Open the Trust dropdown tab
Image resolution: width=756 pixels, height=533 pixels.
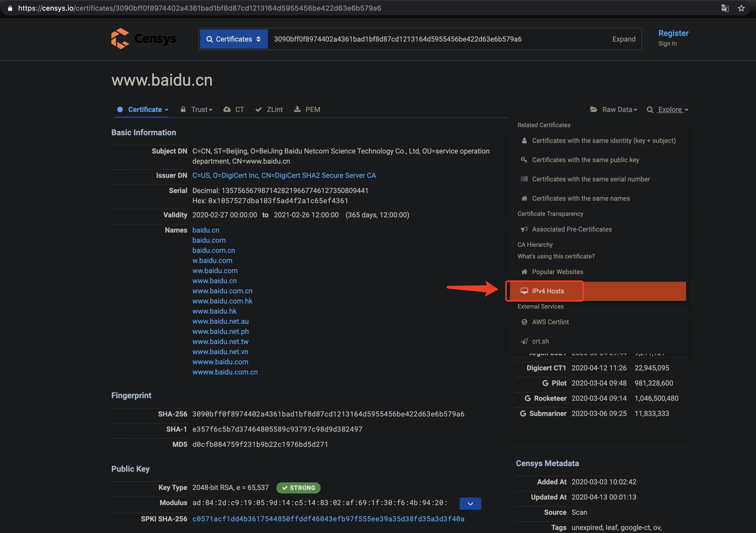tap(197, 109)
